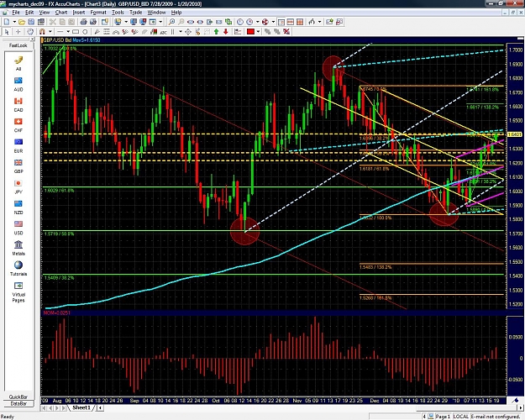Image resolution: width=525 pixels, height=420 pixels.
Task: Click the red-white globe icon
Action: tap(265, 22)
